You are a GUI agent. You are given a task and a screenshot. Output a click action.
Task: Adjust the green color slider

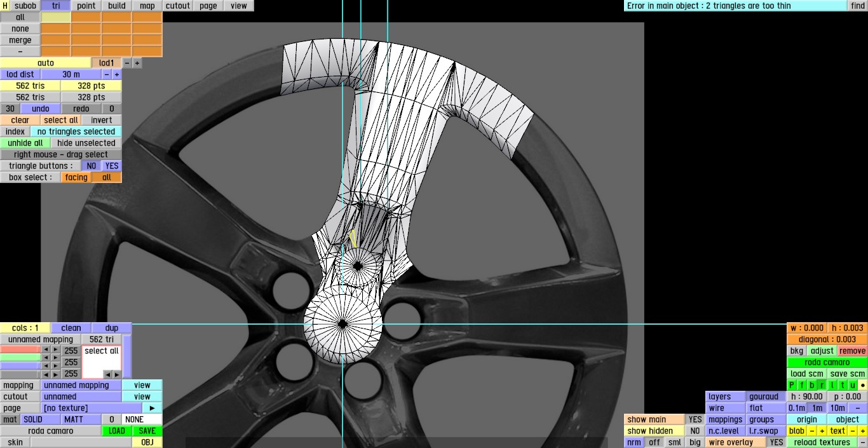pos(20,358)
